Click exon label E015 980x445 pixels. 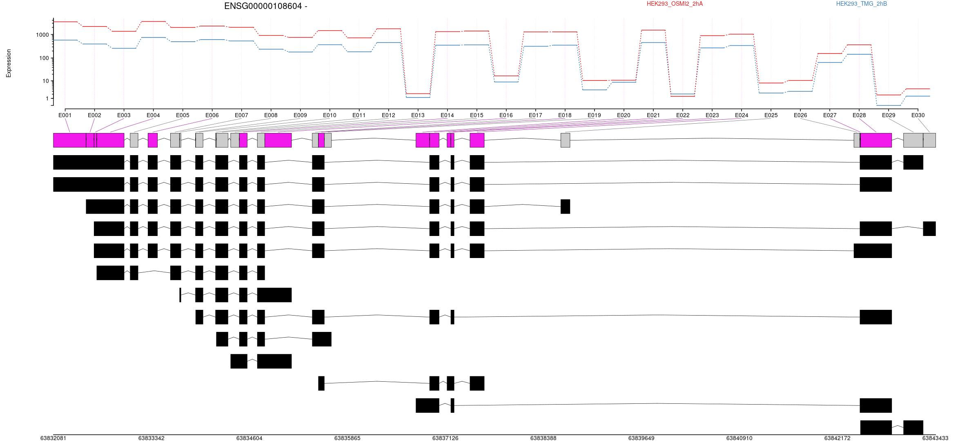click(x=477, y=115)
